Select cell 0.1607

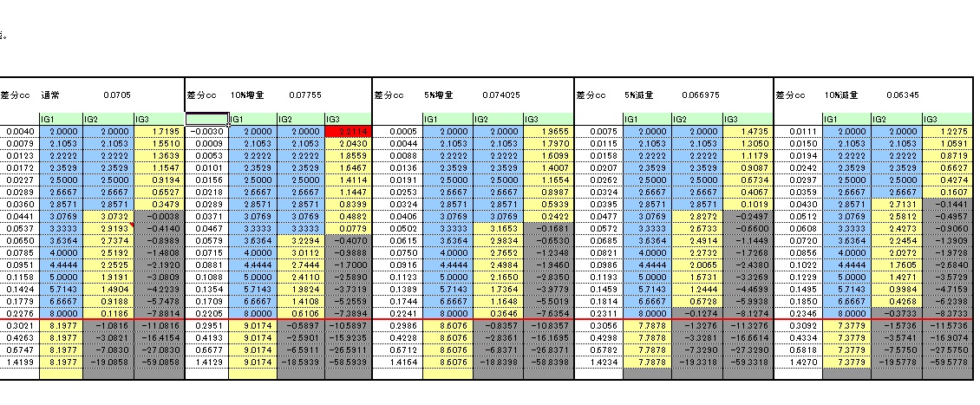(x=948, y=193)
